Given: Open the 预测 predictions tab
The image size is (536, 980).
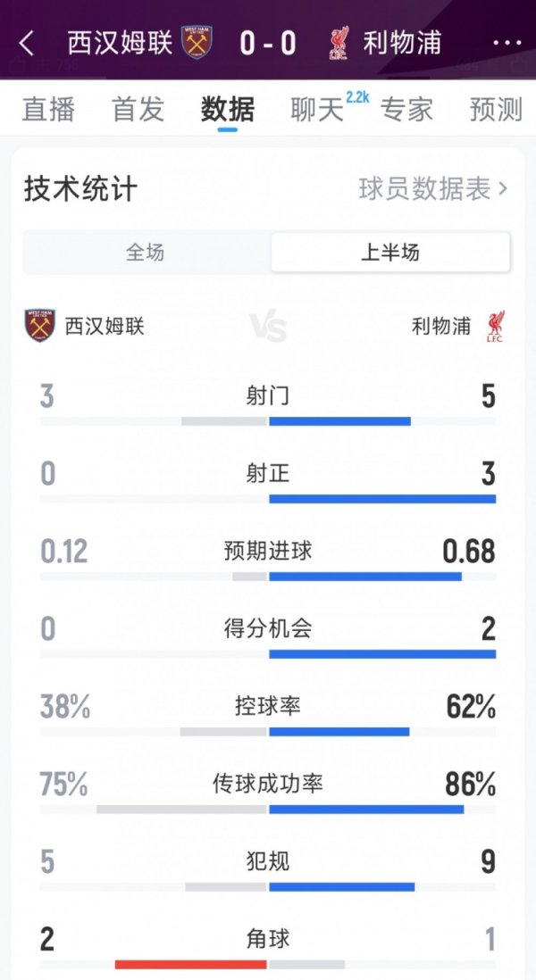Looking at the screenshot, I should (x=497, y=109).
